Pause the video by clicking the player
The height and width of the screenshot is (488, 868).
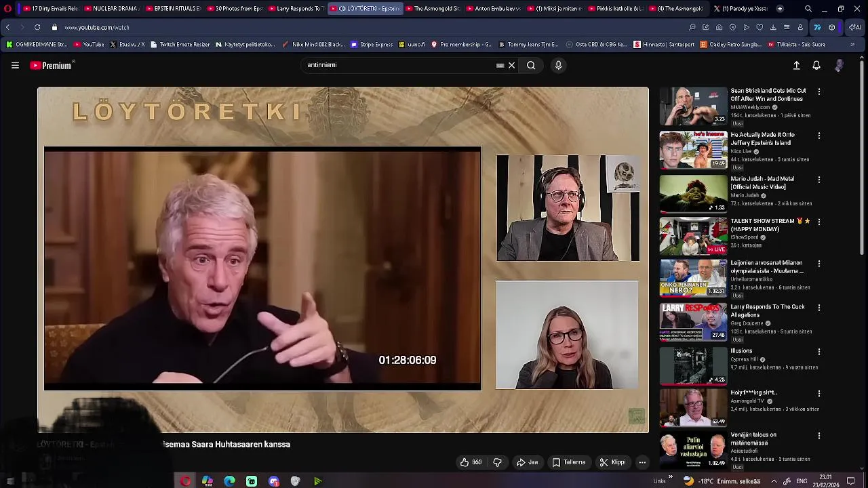pyautogui.click(x=343, y=260)
